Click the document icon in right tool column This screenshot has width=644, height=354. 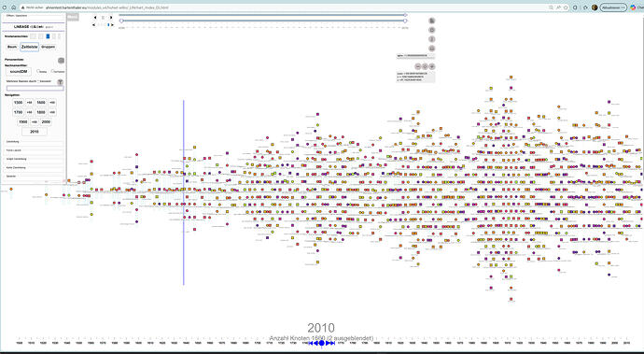[431, 21]
